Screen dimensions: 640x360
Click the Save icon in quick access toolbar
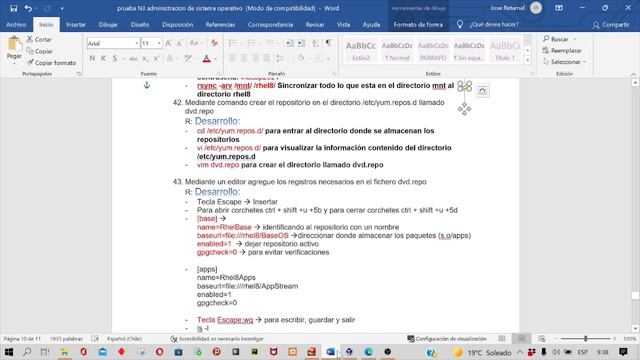coord(13,8)
